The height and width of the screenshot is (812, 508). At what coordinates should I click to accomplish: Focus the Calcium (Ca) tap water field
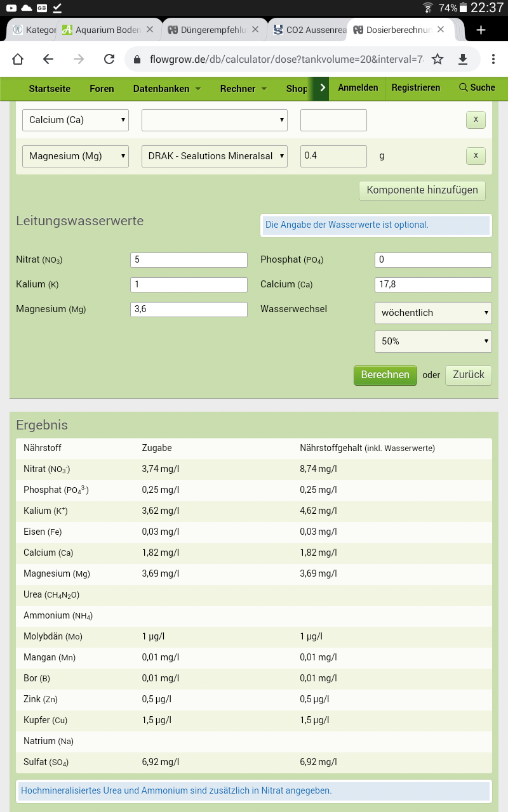click(x=434, y=285)
